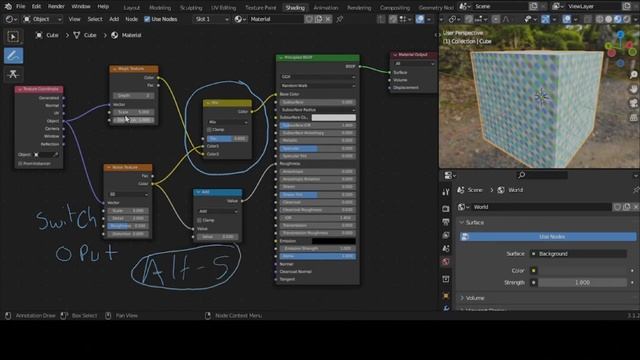Screen dimensions: 640x360
Task: Toggle viewport overlays button
Action: (567, 19)
